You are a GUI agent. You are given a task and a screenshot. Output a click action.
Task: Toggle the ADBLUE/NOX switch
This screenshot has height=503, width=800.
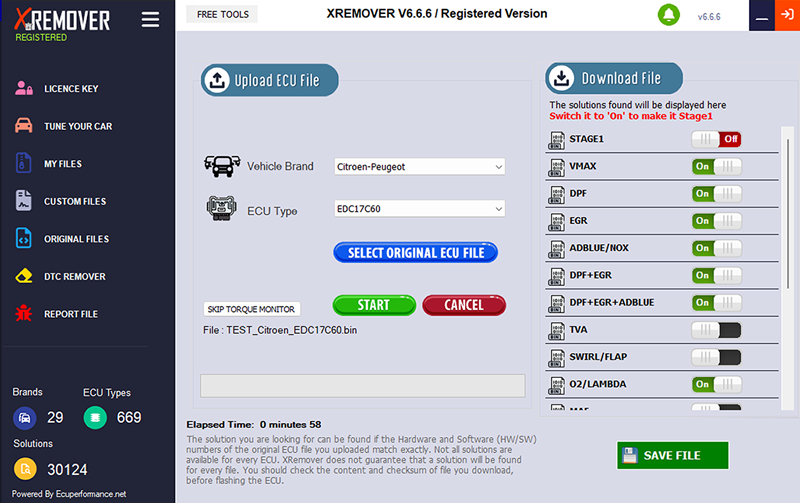pos(716,248)
